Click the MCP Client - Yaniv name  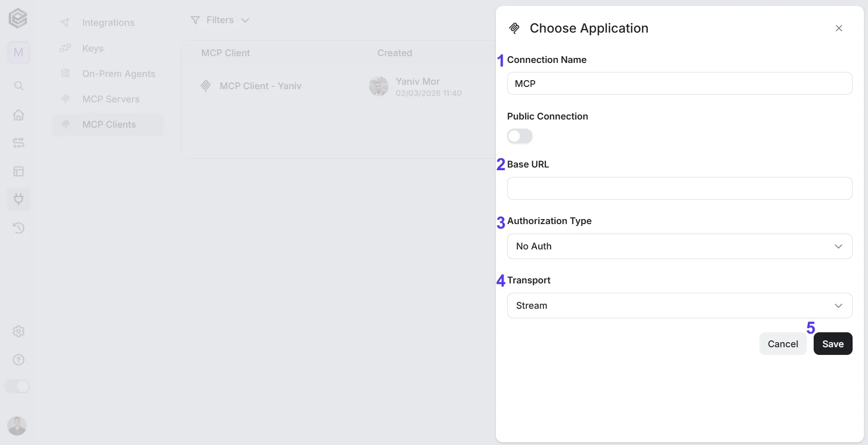point(260,86)
